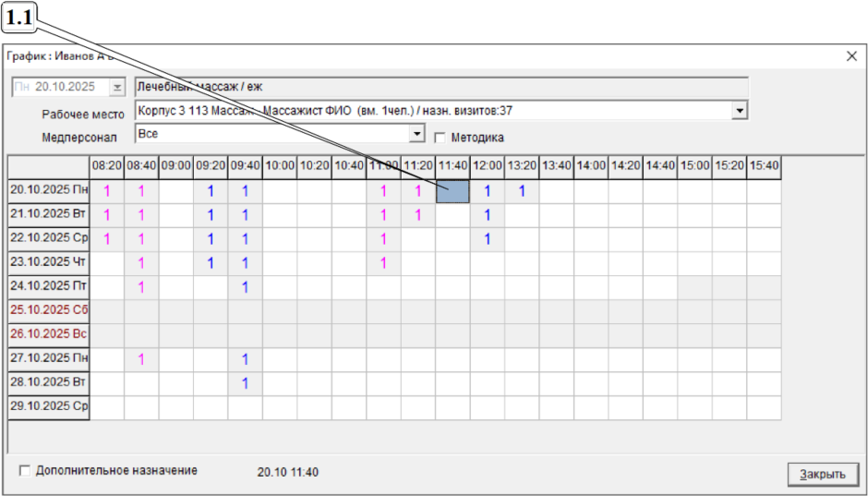Click the Лечебный массаж procedure field

pyautogui.click(x=440, y=87)
